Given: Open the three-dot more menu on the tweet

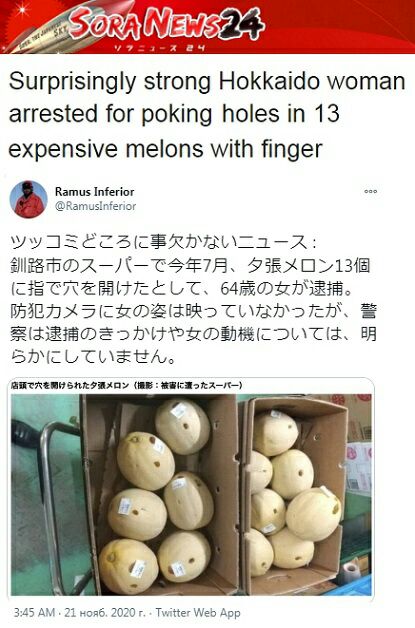Looking at the screenshot, I should pos(371,191).
